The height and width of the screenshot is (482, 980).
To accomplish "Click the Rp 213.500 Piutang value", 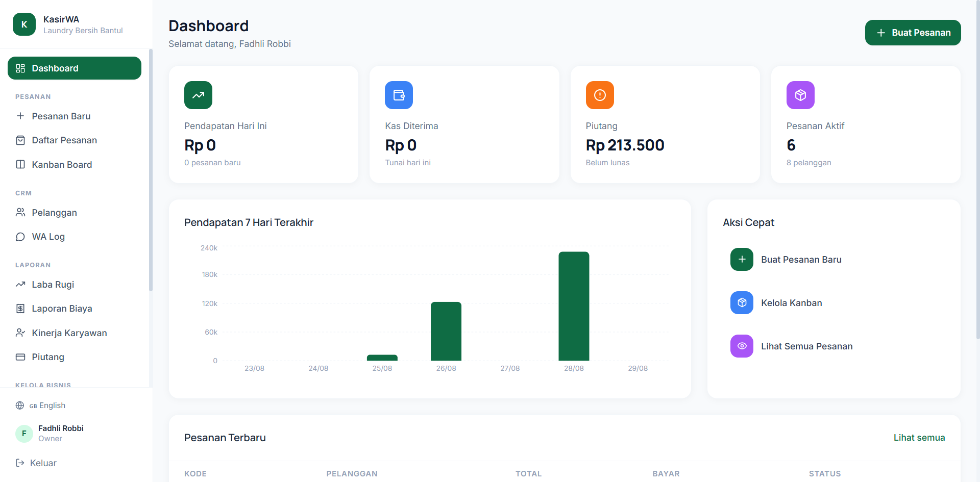I will coord(625,145).
